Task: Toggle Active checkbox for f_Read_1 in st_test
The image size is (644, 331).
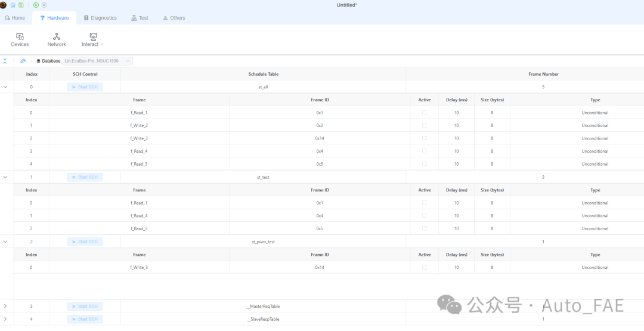Action: coord(425,202)
